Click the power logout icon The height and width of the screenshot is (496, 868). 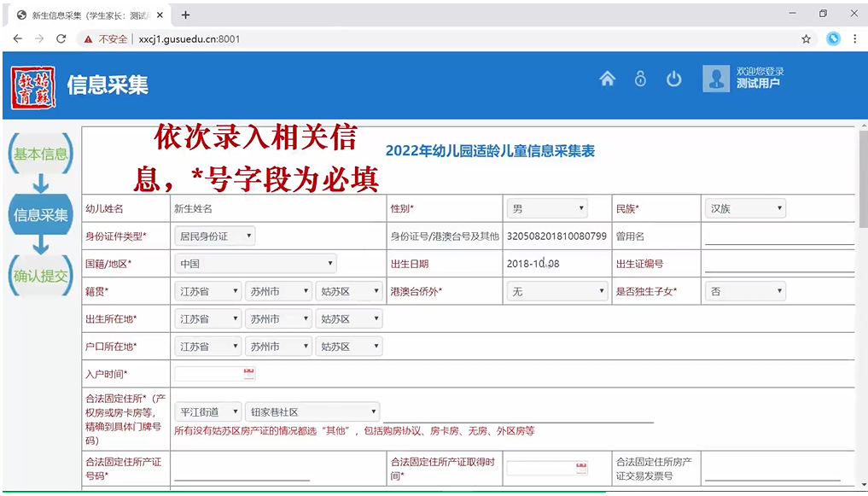(x=674, y=79)
